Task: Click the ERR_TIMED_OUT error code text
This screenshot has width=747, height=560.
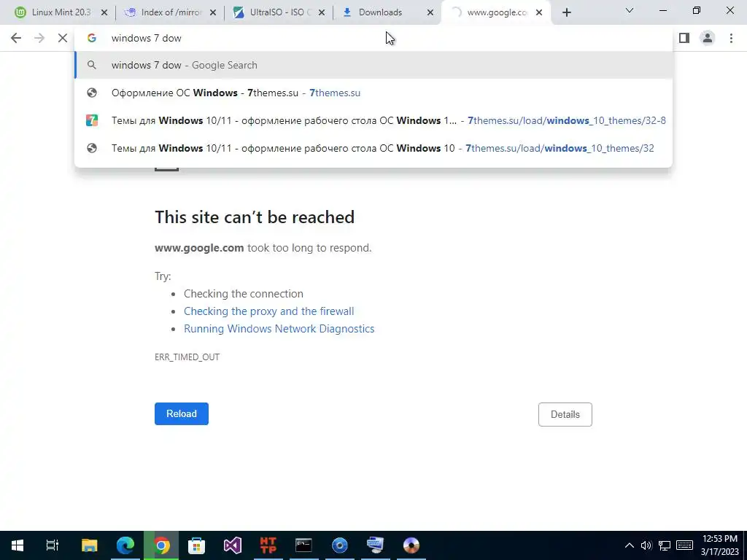Action: (x=187, y=357)
